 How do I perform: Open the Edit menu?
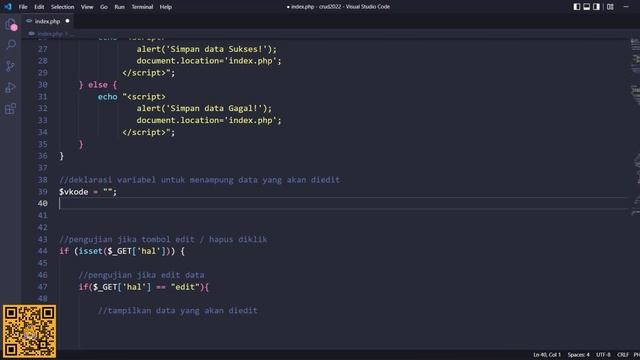coord(39,7)
